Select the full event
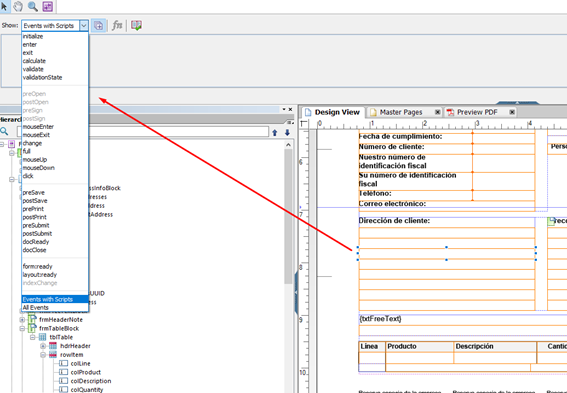Viewport: 567px width, 393px height. click(x=27, y=151)
